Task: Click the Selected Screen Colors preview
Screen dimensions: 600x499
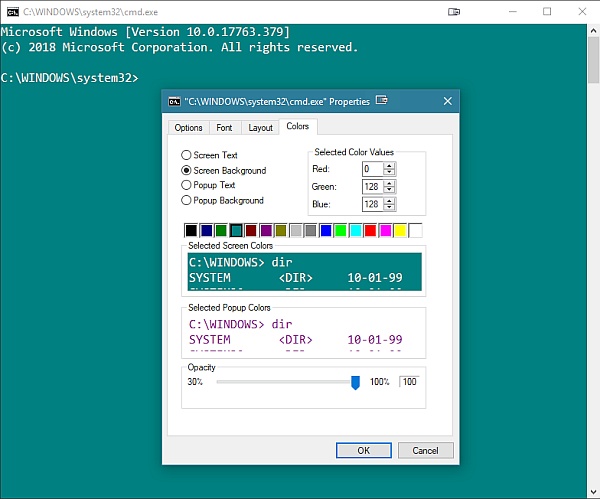Action: click(305, 272)
